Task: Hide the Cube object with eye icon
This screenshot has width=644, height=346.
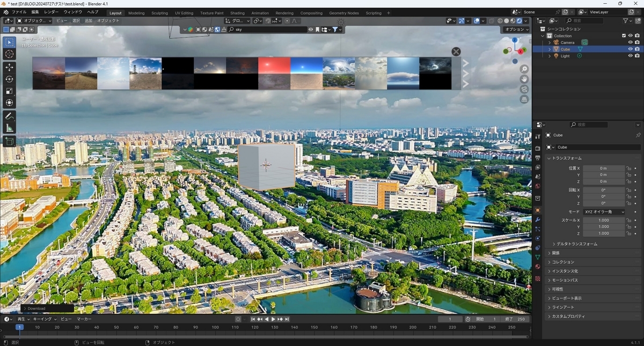Action: coord(630,49)
